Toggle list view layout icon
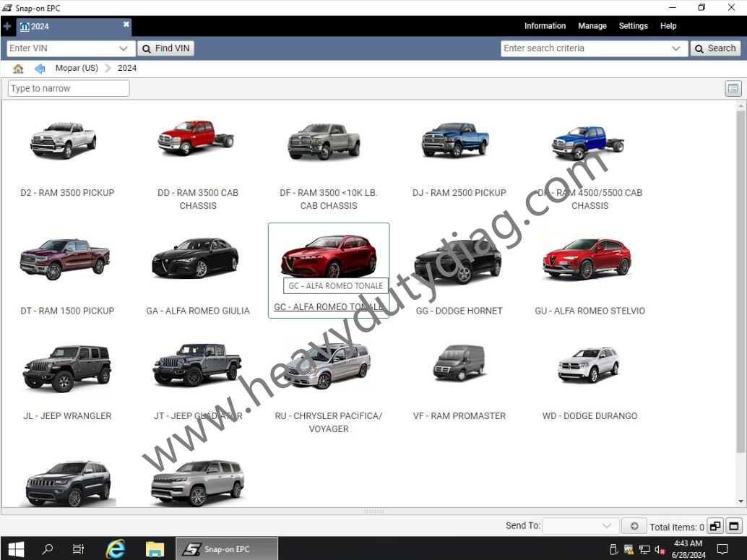 733,89
